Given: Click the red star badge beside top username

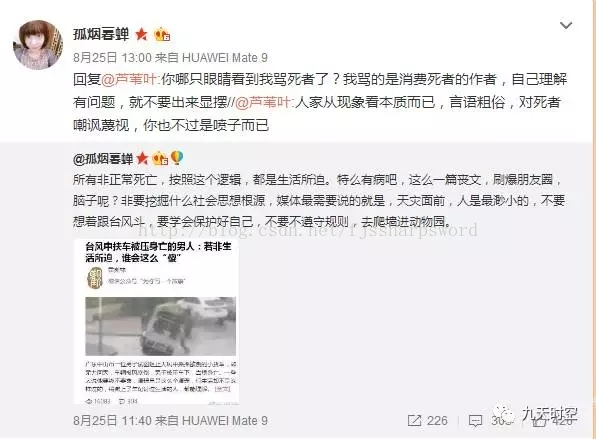Looking at the screenshot, I should pos(141,34).
